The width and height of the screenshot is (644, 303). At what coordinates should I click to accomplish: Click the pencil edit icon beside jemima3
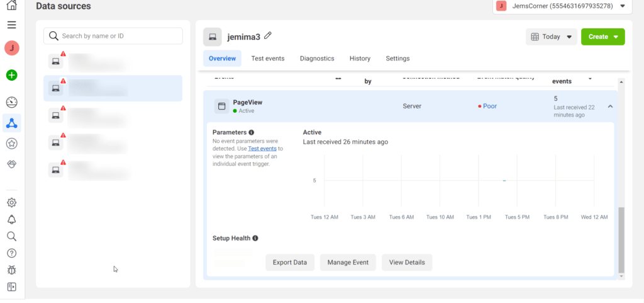click(x=268, y=36)
